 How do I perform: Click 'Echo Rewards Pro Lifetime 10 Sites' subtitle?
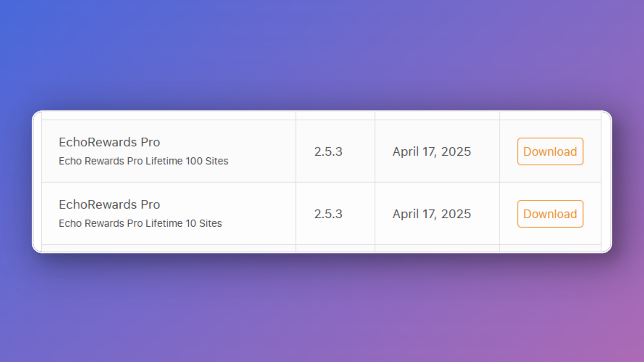coord(140,223)
